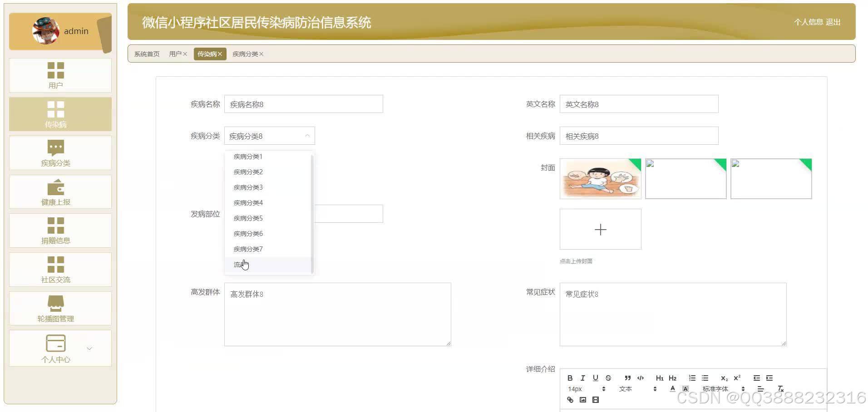The width and height of the screenshot is (868, 412).
Task: Insert a hyperlink in editor
Action: (x=570, y=400)
